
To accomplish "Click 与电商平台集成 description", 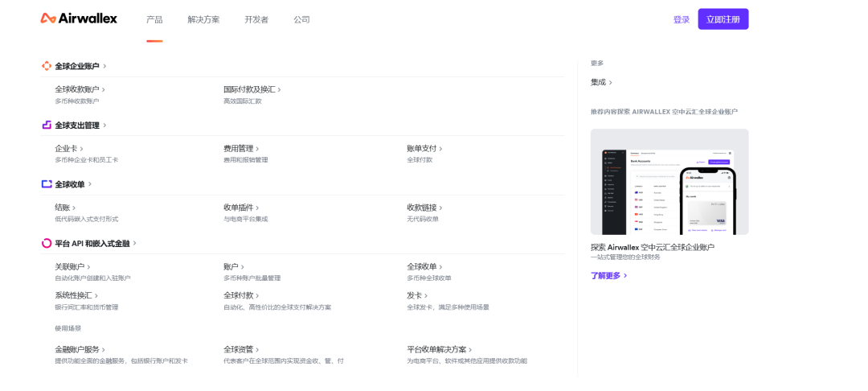I will [246, 220].
